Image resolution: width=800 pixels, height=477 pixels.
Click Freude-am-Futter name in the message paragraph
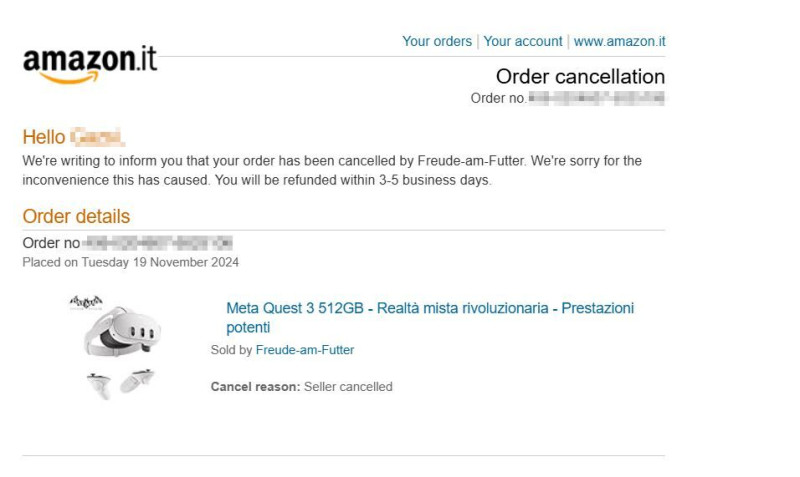pos(471,161)
